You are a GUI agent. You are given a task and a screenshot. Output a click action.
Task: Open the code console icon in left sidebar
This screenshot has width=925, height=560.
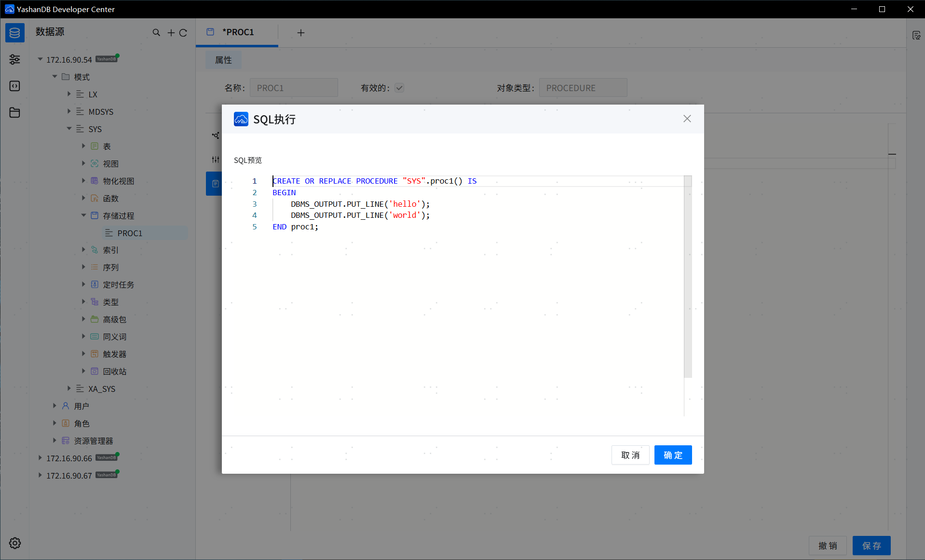tap(15, 86)
